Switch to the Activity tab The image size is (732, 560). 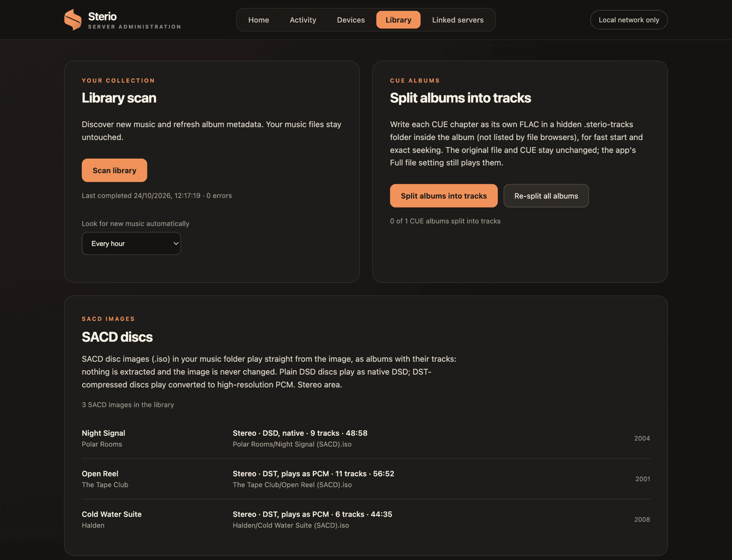(x=303, y=20)
